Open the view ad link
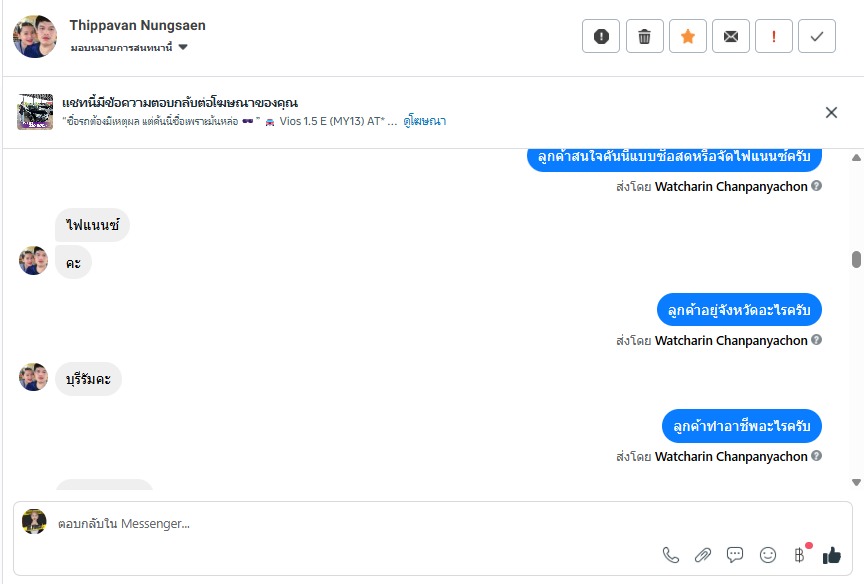 pyautogui.click(x=424, y=121)
